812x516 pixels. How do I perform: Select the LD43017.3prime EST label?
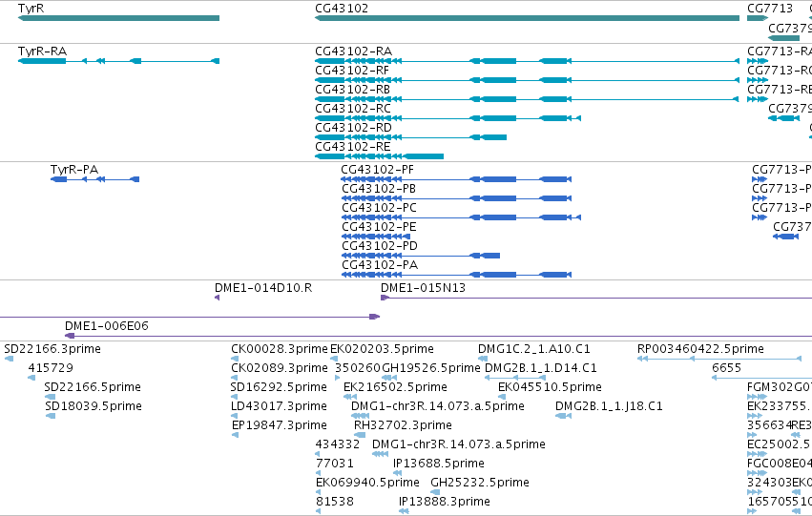(280, 406)
